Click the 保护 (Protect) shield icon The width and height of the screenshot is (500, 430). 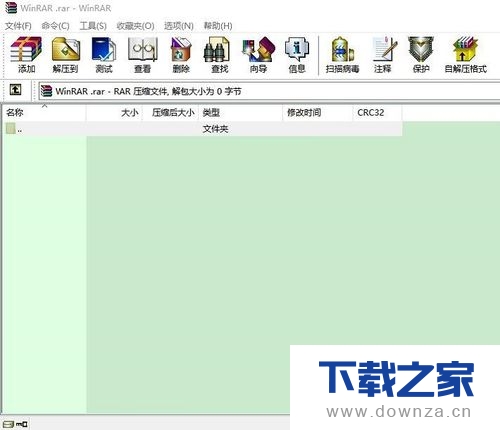pyautogui.click(x=421, y=55)
